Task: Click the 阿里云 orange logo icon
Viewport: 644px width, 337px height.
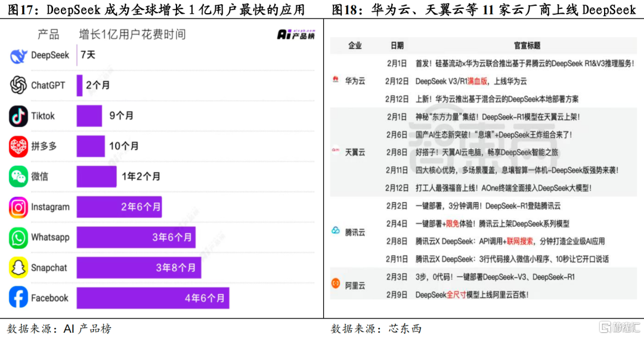Action: point(336,283)
